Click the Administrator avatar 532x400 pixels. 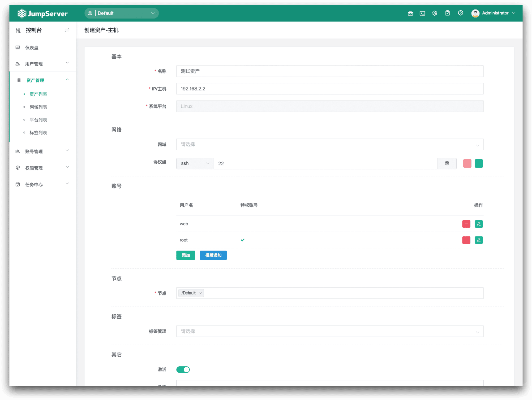tap(475, 13)
